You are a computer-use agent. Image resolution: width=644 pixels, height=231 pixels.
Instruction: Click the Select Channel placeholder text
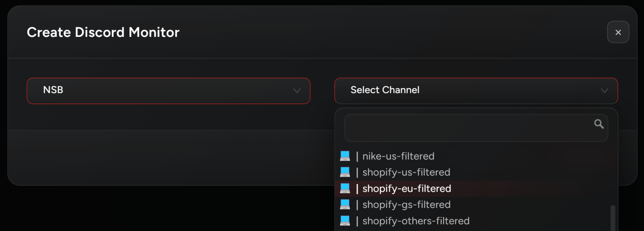coord(385,90)
